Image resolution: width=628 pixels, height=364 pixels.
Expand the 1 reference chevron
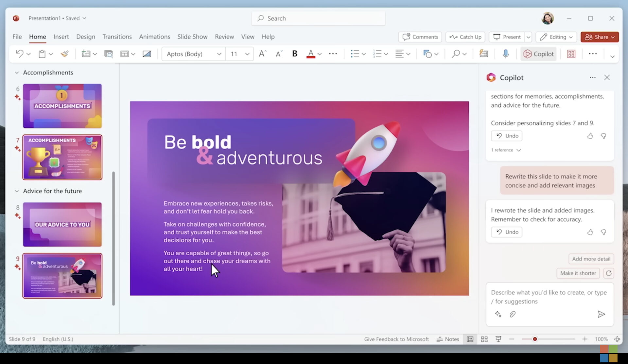[518, 150]
